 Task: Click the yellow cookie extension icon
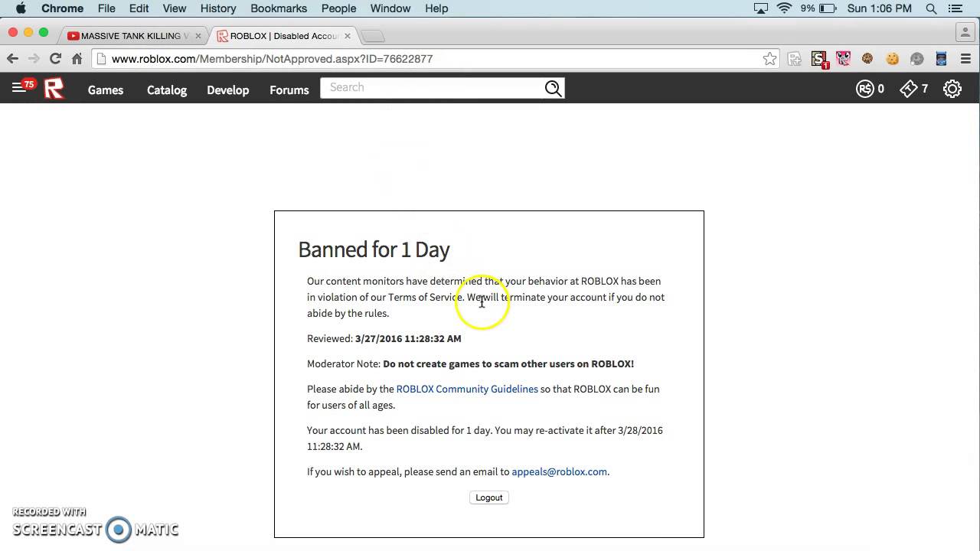point(892,58)
